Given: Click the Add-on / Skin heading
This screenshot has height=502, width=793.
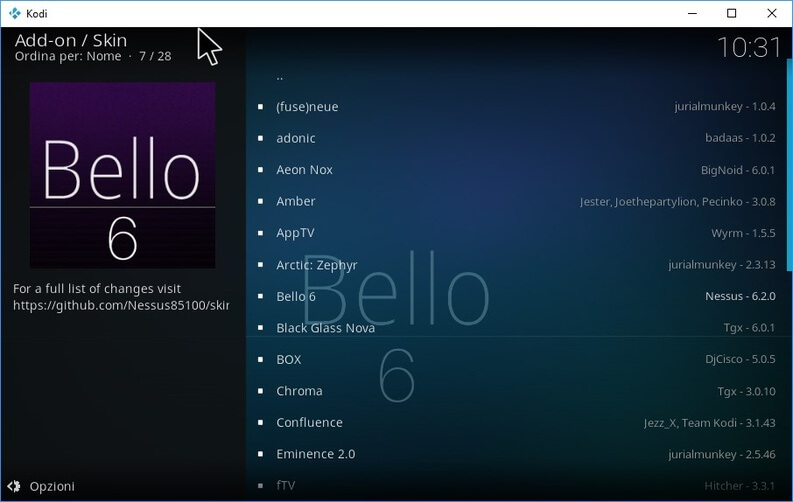Looking at the screenshot, I should 71,40.
